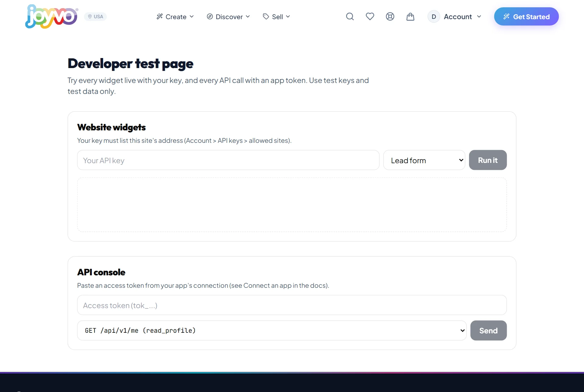Click the Send button
The width and height of the screenshot is (584, 392).
pyautogui.click(x=488, y=331)
